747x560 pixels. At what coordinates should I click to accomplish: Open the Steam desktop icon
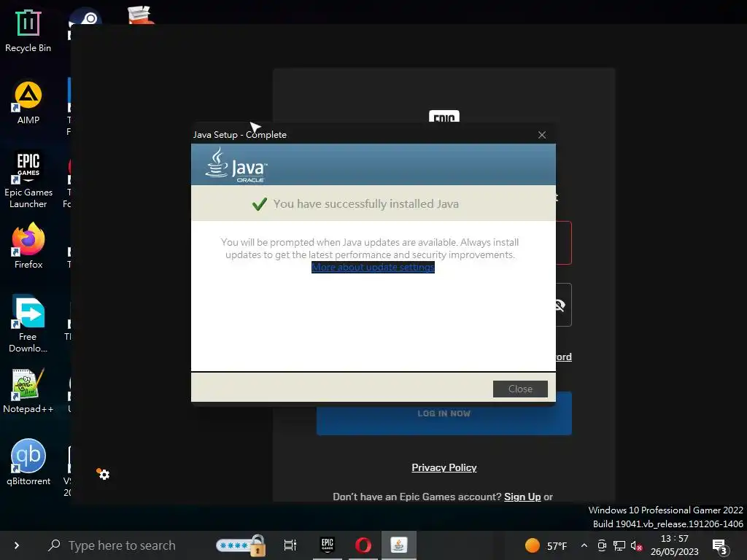click(86, 17)
